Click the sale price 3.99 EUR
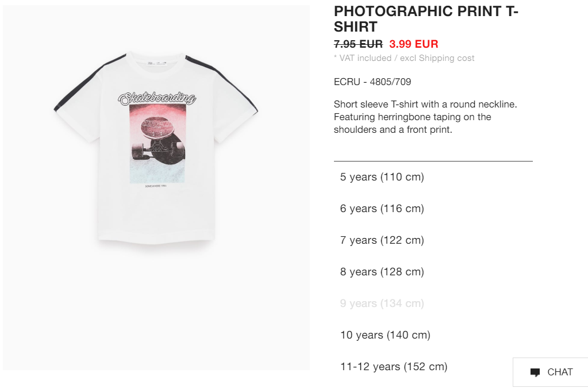This screenshot has height=388, width=588. pyautogui.click(x=414, y=44)
